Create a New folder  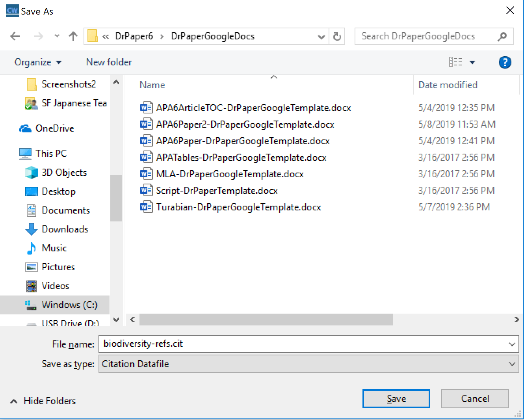tap(109, 62)
